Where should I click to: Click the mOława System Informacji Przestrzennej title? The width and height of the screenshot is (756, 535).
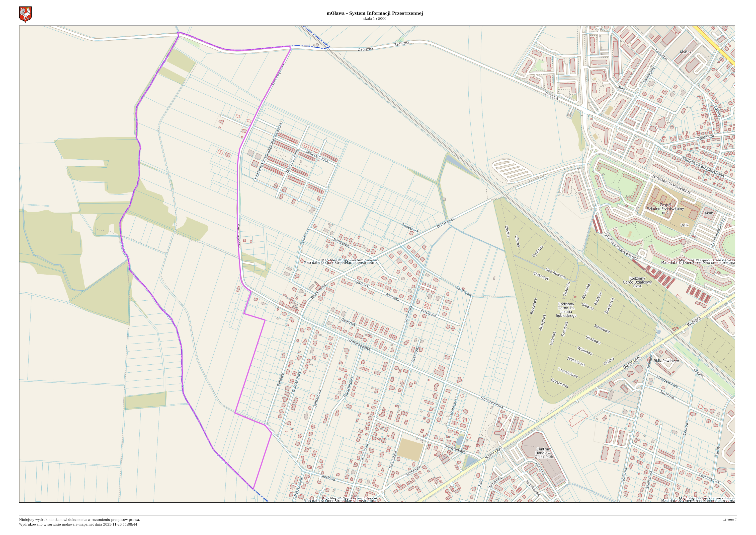pyautogui.click(x=375, y=13)
